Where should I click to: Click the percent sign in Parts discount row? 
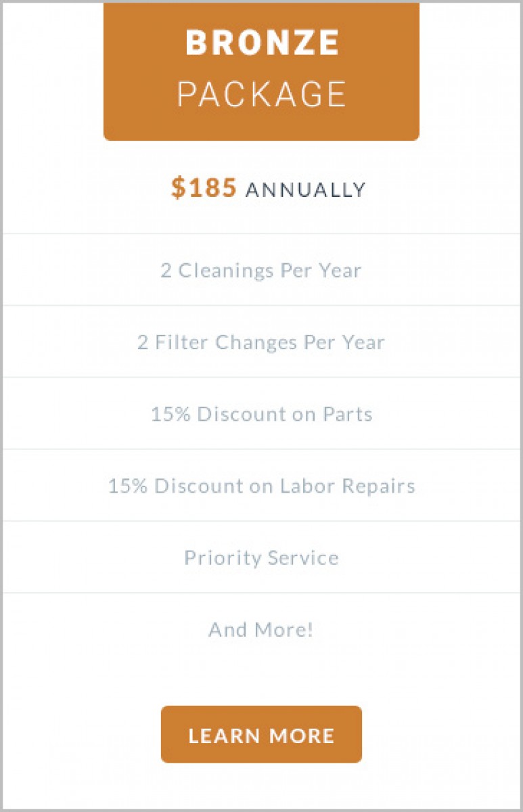pos(184,414)
